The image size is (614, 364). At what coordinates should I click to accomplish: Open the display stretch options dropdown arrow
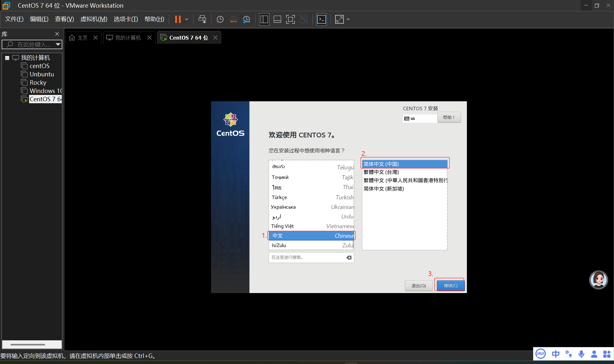click(x=348, y=19)
